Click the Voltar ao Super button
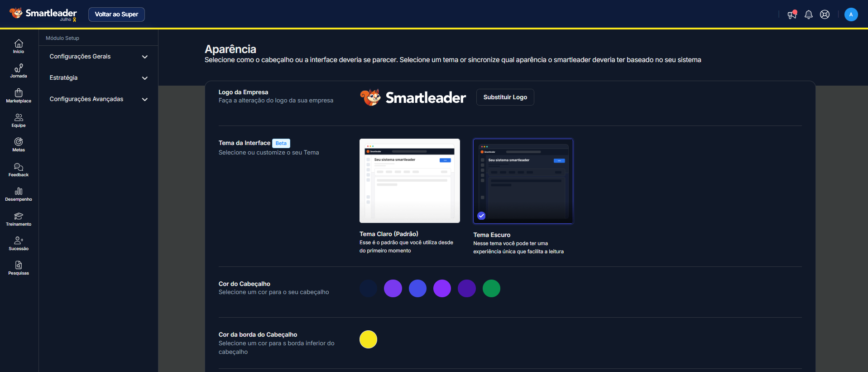 pyautogui.click(x=116, y=14)
